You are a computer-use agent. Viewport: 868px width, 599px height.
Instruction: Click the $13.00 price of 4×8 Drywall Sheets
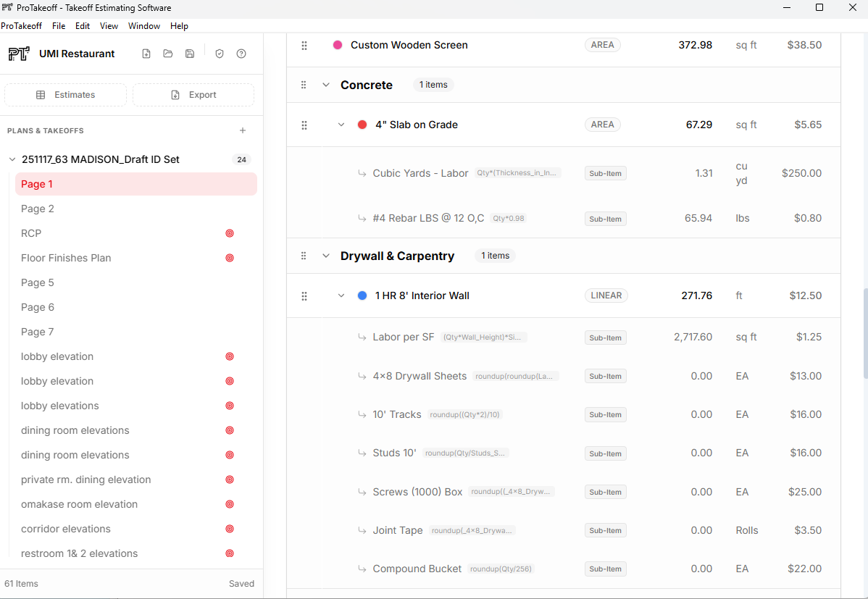point(806,376)
